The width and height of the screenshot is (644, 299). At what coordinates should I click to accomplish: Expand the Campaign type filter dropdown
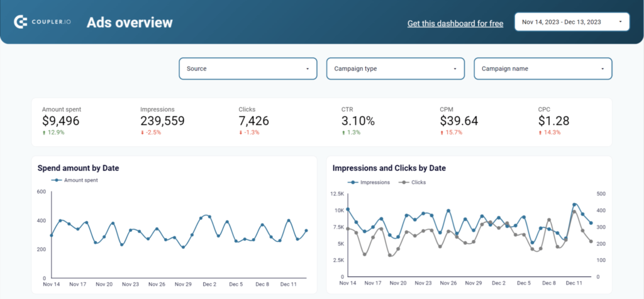[395, 68]
